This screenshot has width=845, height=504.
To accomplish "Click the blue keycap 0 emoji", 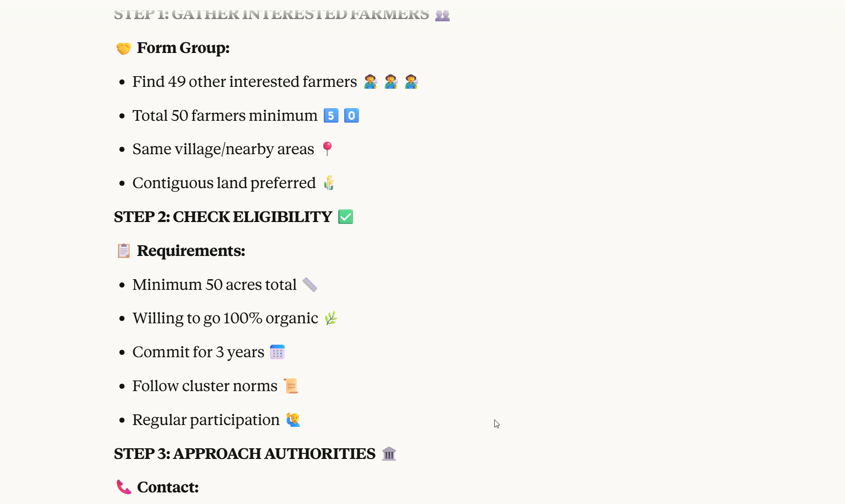I will tap(351, 116).
